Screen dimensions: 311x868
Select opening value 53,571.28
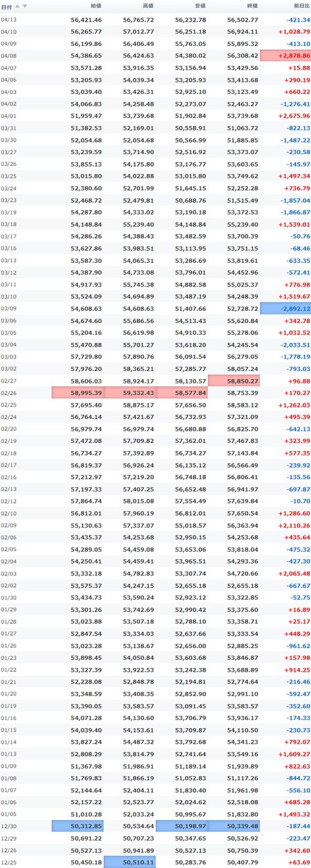point(86,68)
